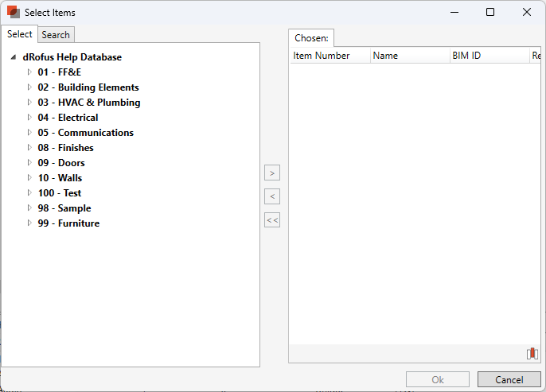Highlight the 08 - Finishes item

point(65,148)
